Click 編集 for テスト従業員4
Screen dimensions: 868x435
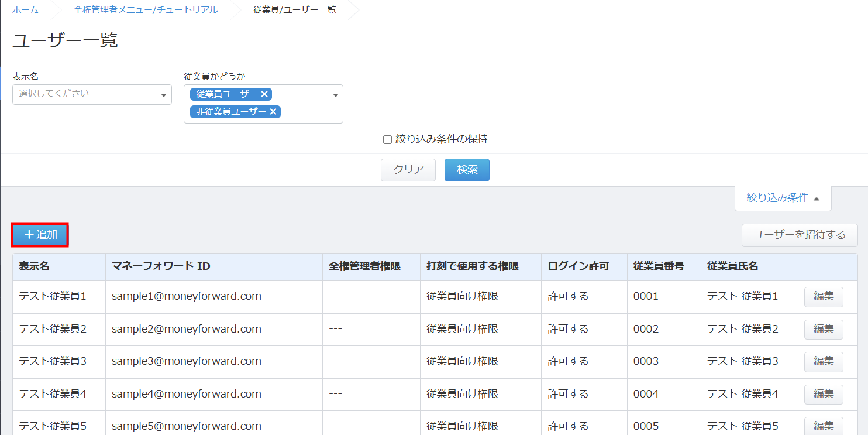(x=823, y=394)
